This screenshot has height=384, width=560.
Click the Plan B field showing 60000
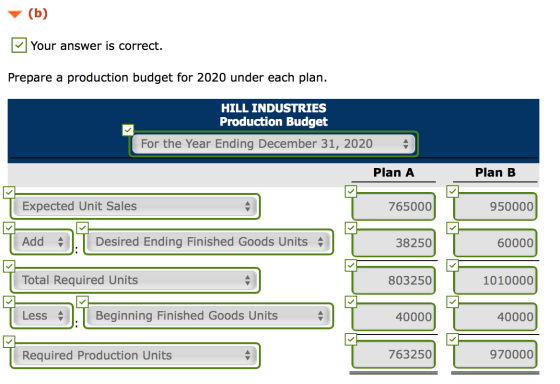pos(495,243)
